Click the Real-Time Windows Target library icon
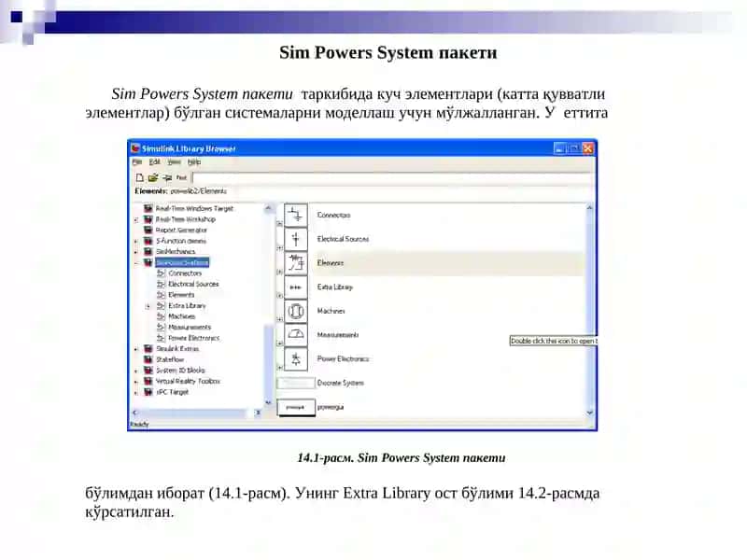747x560 pixels. pos(148,208)
